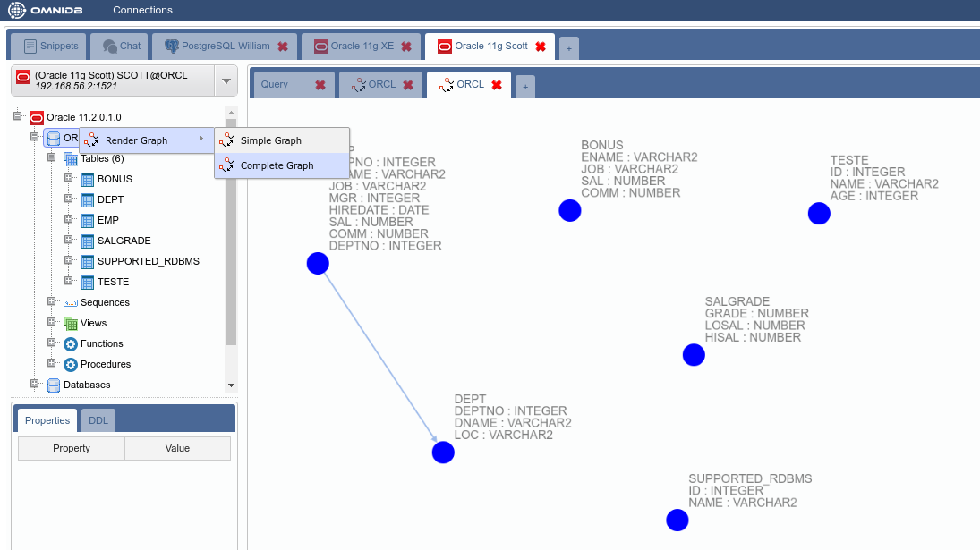This screenshot has height=550, width=980.
Task: Click the Views icon in tree
Action: 71,323
